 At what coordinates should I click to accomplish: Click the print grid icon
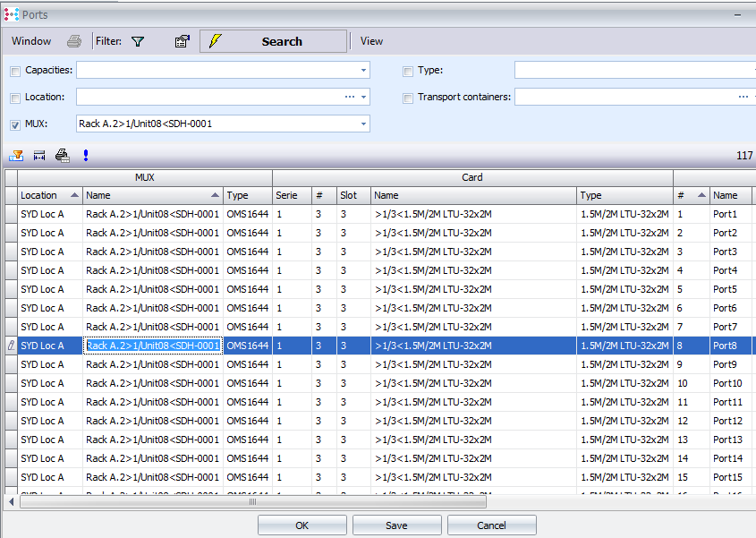[63, 156]
